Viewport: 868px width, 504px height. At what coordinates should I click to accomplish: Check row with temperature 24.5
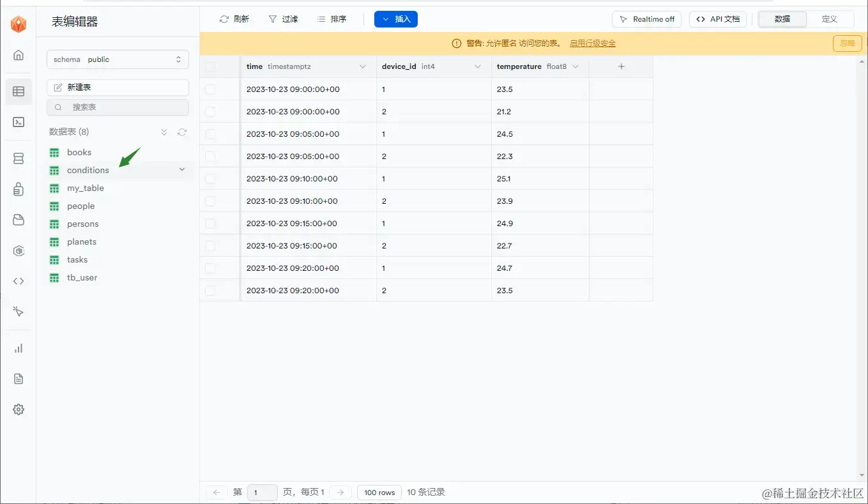[x=210, y=134]
